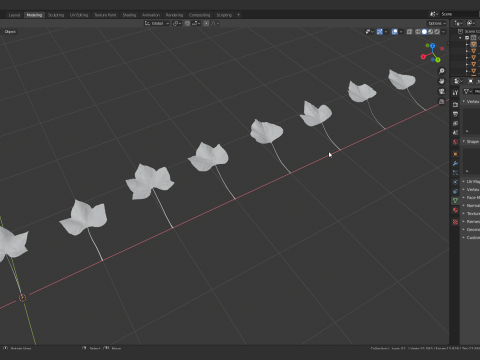Open the Material properties tab
480x360 pixels.
455,210
